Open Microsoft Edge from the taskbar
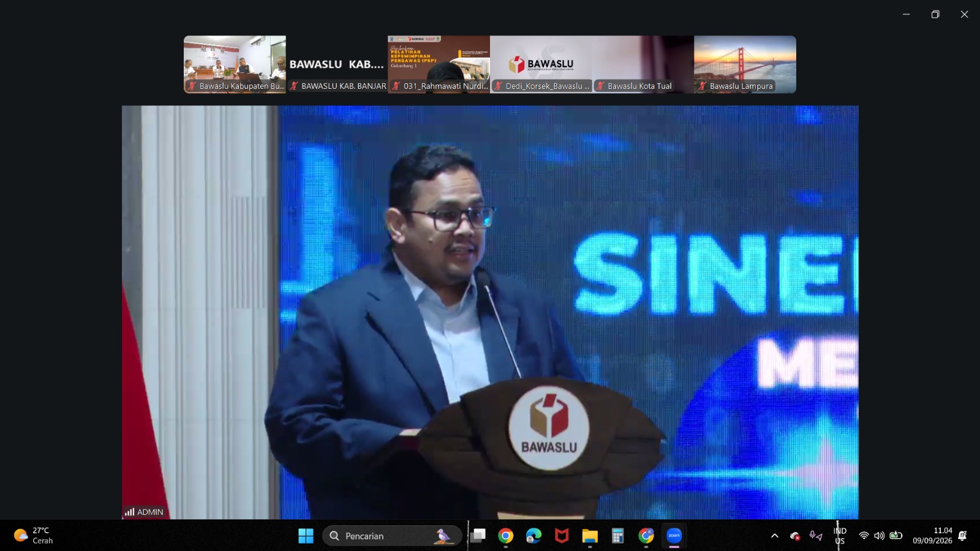 point(533,536)
